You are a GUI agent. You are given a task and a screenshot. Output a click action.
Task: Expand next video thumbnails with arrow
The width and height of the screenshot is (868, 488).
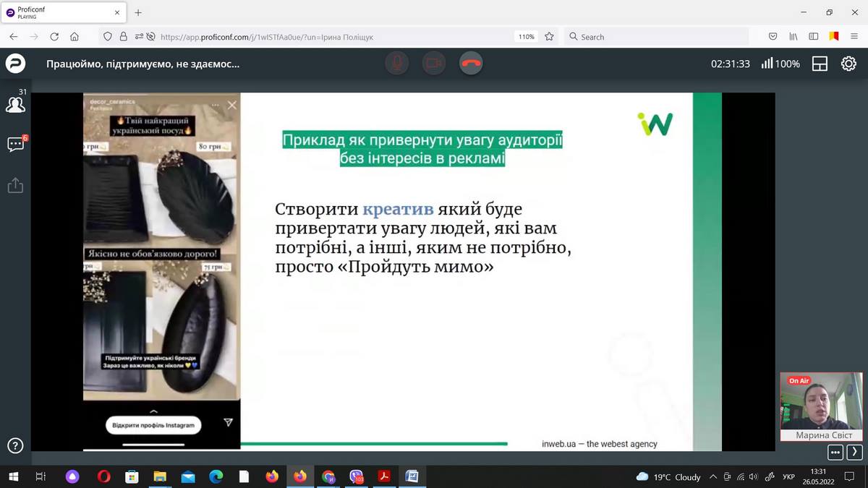pos(854,453)
